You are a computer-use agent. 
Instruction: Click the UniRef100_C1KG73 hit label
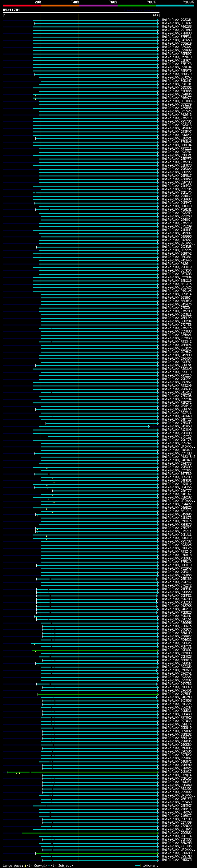pyautogui.click(x=177, y=518)
